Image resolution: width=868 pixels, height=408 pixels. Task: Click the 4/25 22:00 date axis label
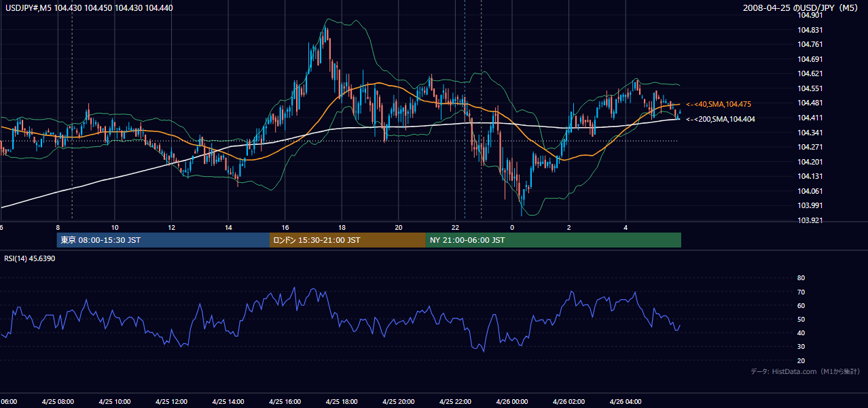tap(455, 402)
